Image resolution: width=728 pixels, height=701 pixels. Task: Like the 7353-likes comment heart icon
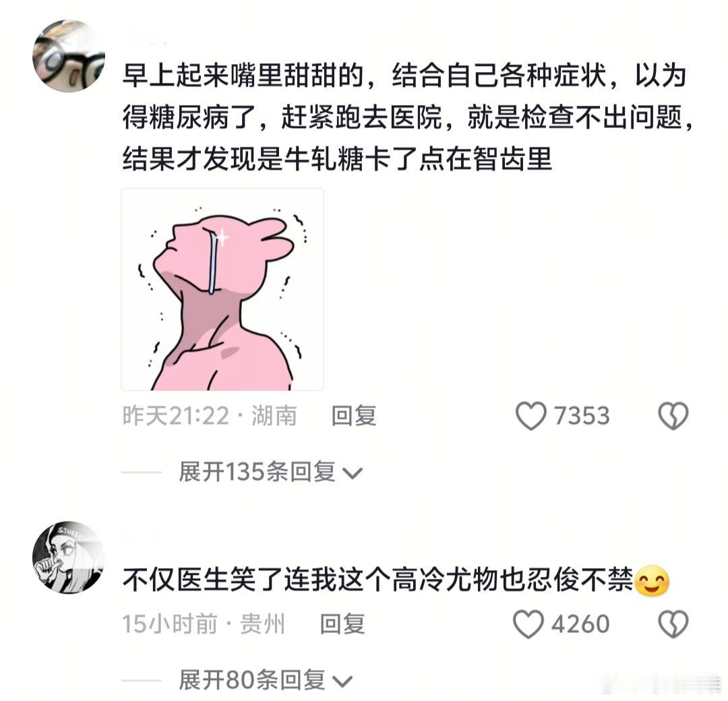[530, 416]
